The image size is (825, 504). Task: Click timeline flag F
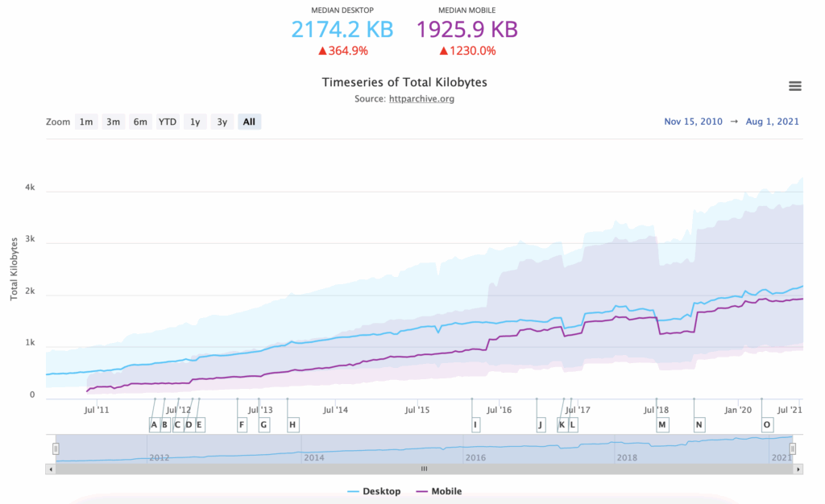point(242,424)
